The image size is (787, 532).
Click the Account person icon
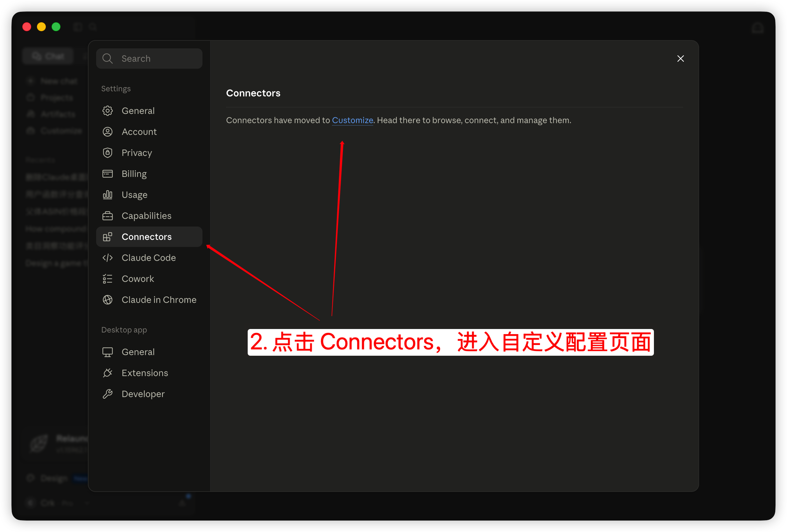tap(107, 132)
